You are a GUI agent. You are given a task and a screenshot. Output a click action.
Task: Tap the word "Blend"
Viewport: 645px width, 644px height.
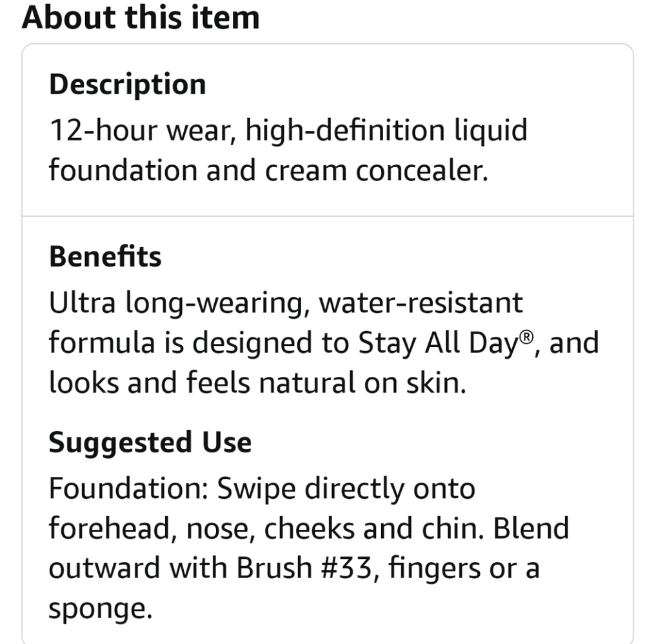pyautogui.click(x=532, y=528)
